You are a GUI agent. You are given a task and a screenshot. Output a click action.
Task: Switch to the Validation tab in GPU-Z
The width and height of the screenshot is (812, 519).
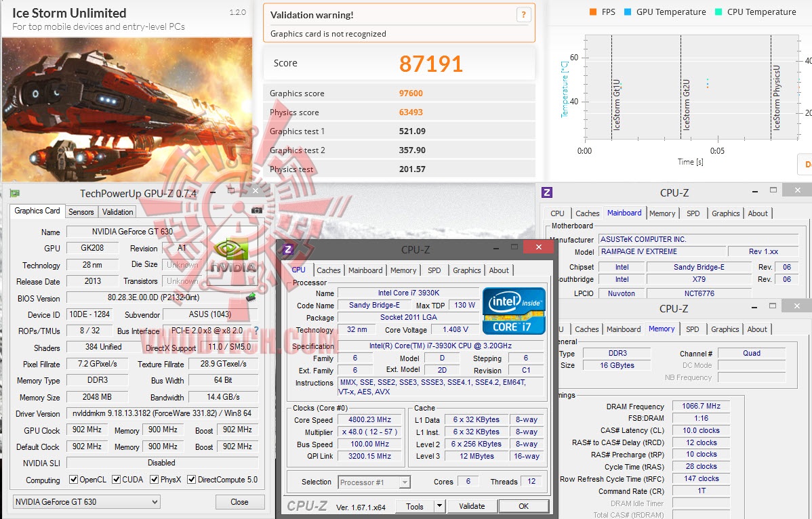117,211
